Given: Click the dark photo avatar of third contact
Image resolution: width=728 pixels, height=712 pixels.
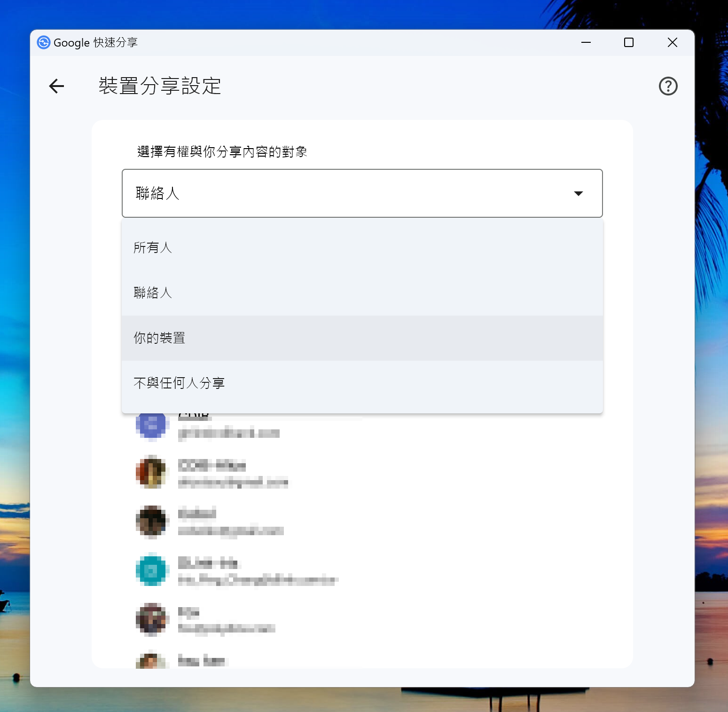Looking at the screenshot, I should pyautogui.click(x=151, y=522).
